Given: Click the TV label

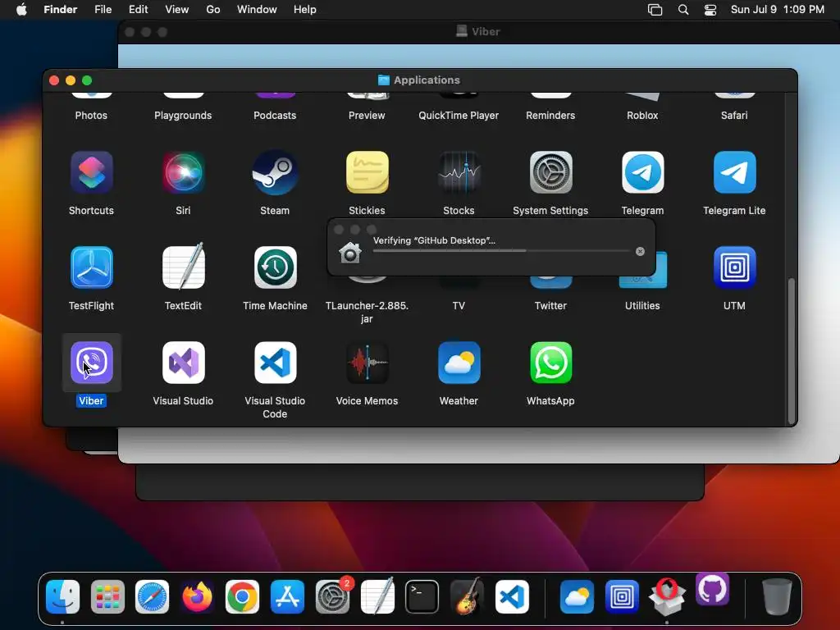Looking at the screenshot, I should (x=459, y=305).
